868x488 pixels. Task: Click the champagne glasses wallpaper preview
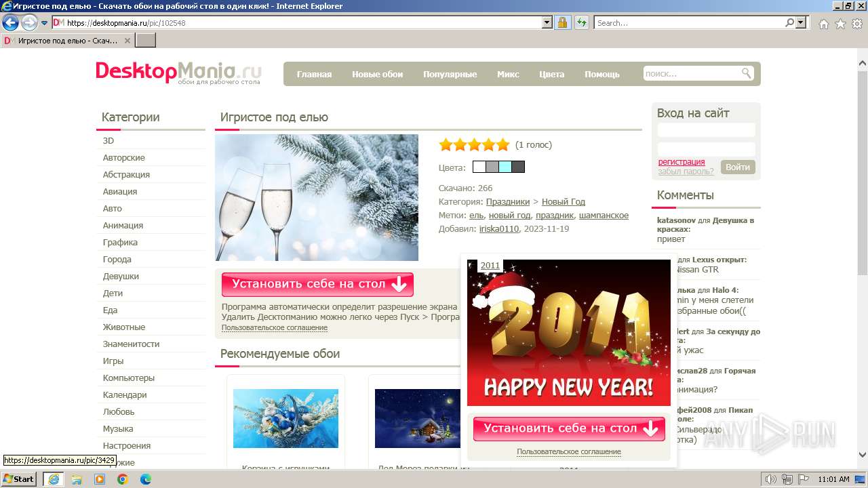(x=317, y=197)
